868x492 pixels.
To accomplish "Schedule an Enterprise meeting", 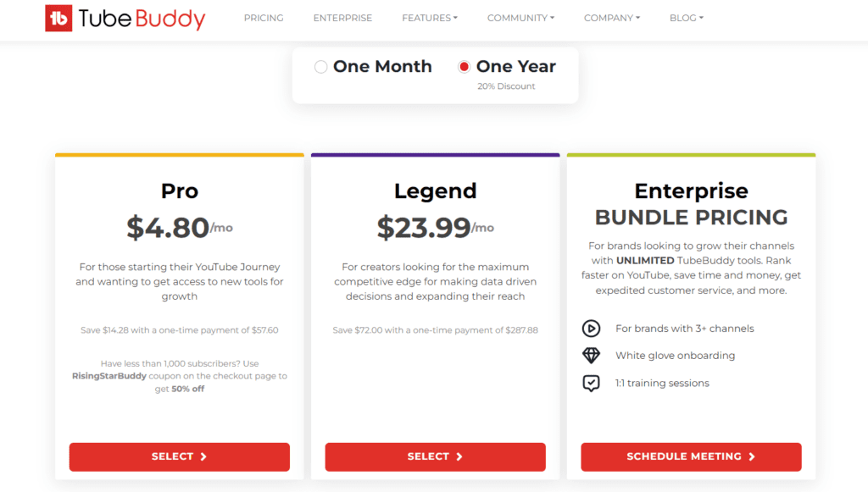I will pos(690,456).
